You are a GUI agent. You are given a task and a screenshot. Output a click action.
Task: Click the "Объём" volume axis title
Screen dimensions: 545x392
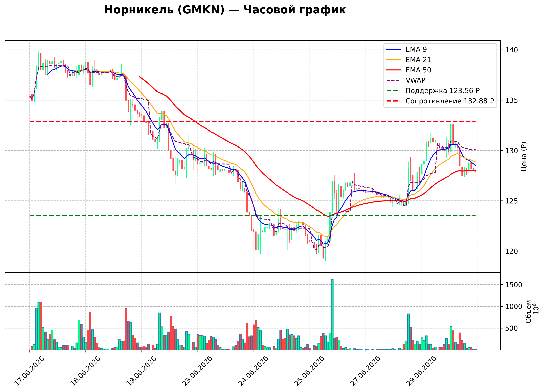click(529, 312)
